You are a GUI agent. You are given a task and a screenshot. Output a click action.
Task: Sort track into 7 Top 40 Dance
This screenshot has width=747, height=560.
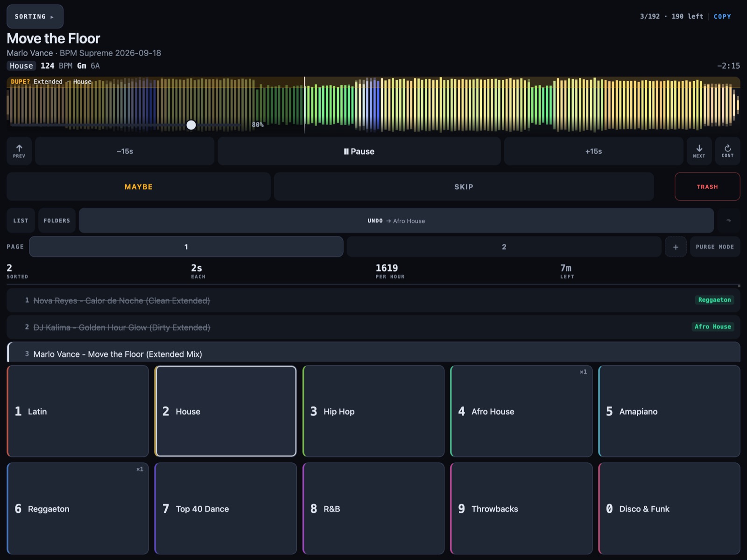[x=226, y=509]
